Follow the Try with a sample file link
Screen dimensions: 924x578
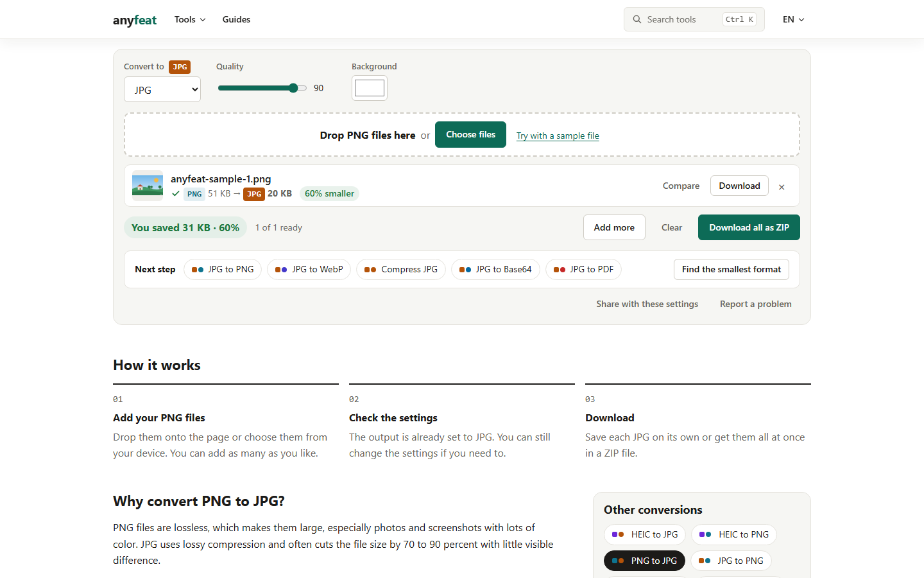[558, 136]
